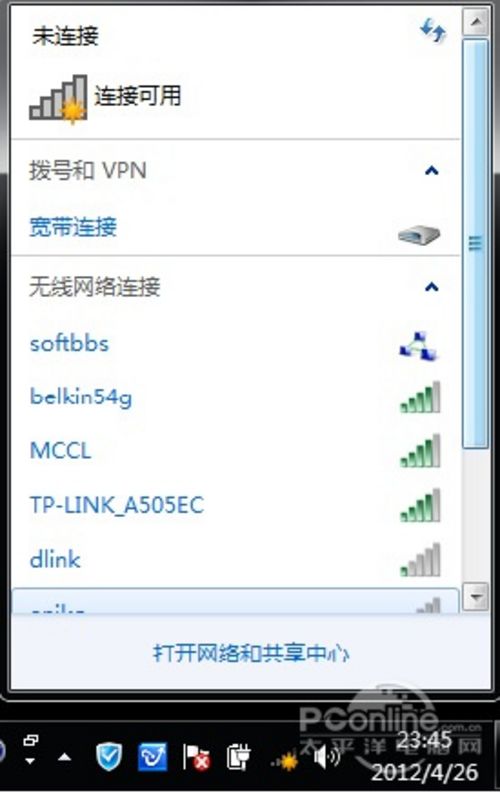Open 打开网络和共享中心 link
Image resolution: width=500 pixels, height=793 pixels.
coord(251,653)
